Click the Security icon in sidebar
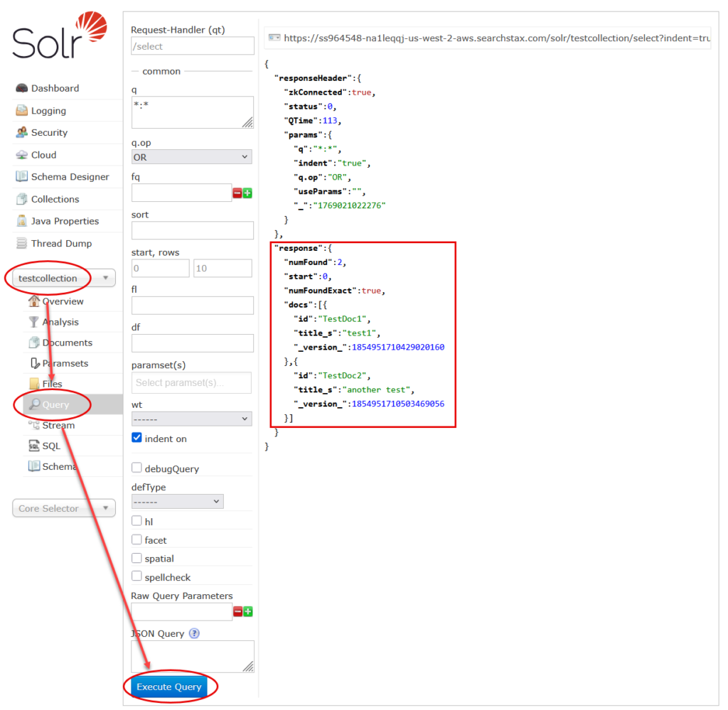Viewport: 728px width, 710px height. pyautogui.click(x=21, y=133)
